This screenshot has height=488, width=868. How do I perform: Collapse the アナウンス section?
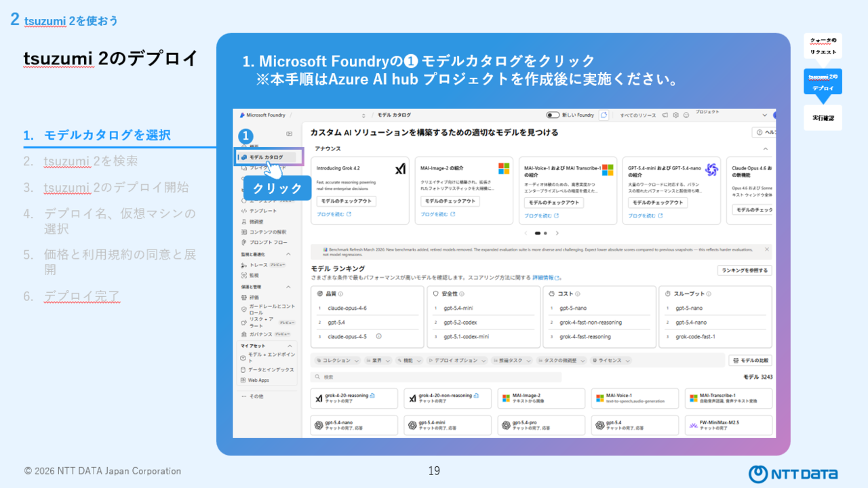[x=766, y=148]
